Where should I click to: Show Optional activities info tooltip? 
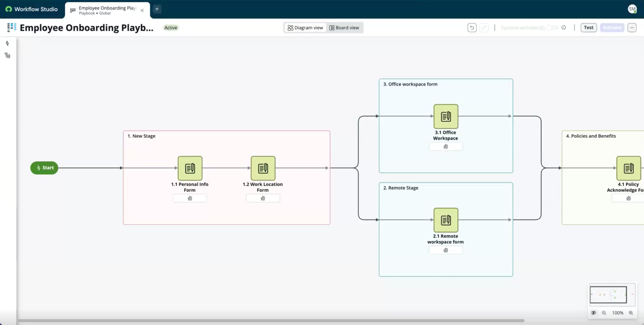point(564,28)
